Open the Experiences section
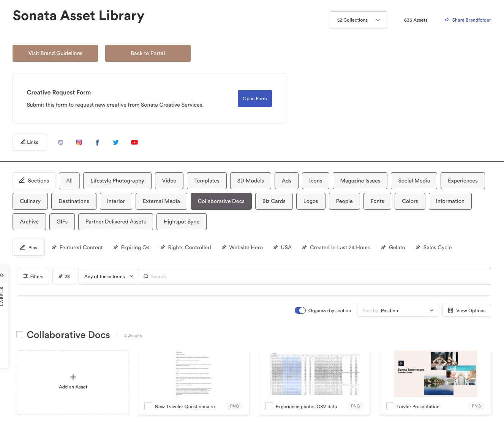504x423 pixels. click(x=463, y=181)
